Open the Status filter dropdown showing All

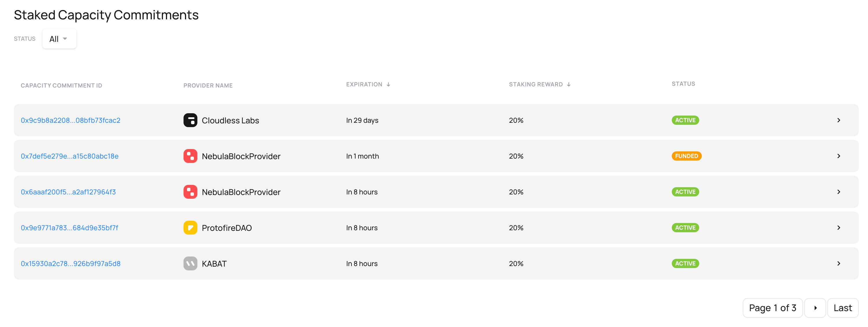(x=59, y=38)
